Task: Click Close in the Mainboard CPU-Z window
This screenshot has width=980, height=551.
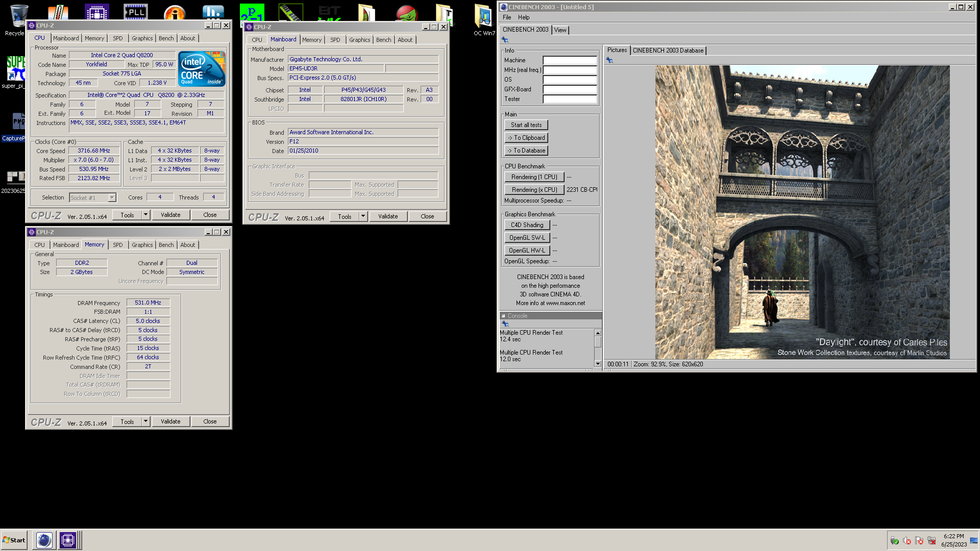Action: (x=427, y=216)
